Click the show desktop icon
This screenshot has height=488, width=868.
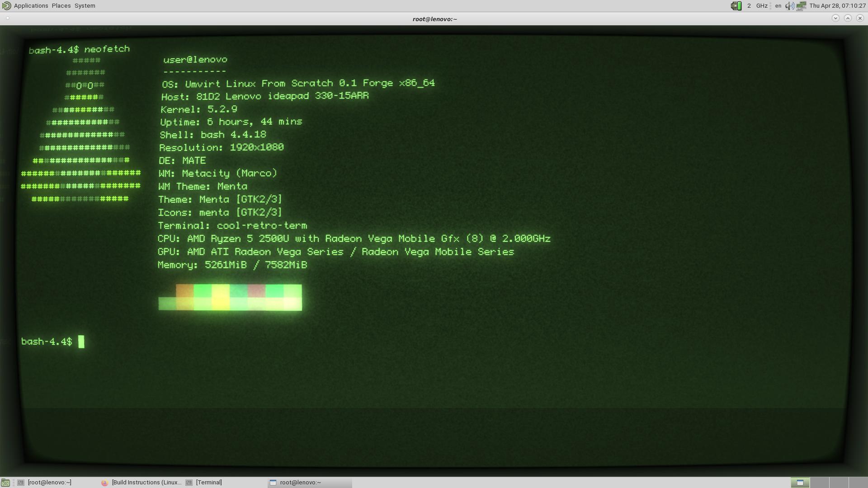tap(5, 483)
